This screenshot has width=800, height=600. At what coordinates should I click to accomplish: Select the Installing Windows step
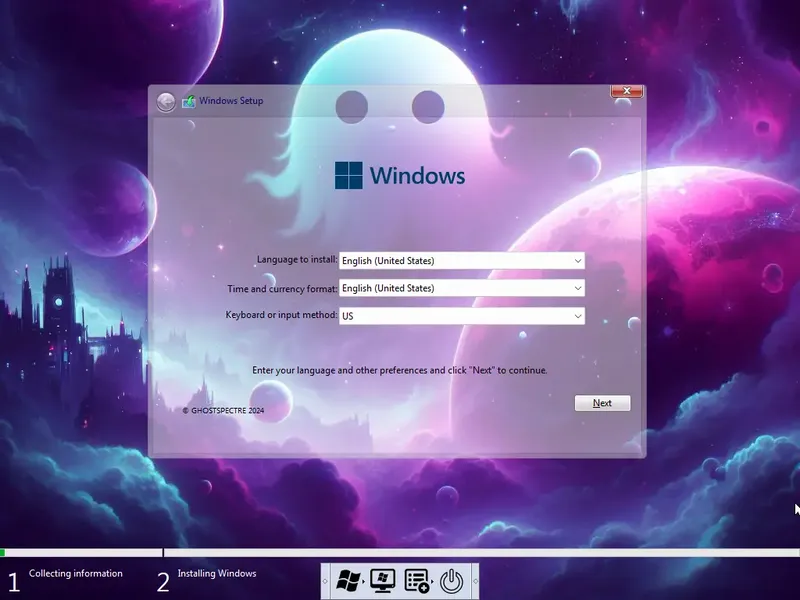point(217,573)
